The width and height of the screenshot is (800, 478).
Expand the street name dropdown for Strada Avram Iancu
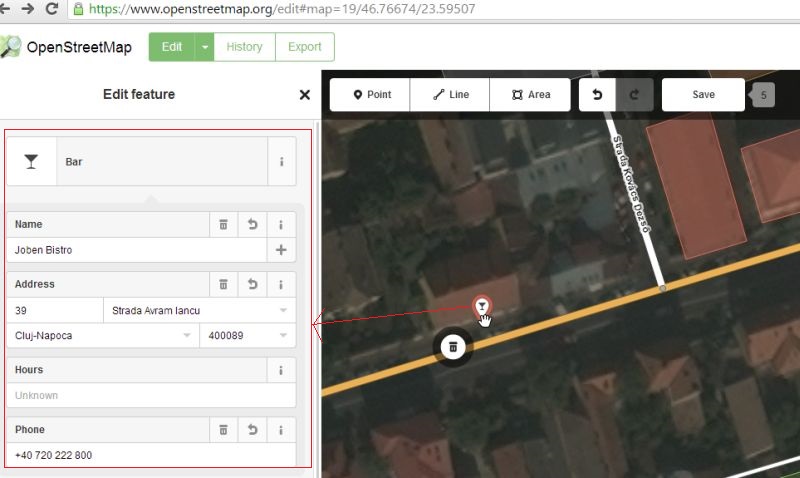283,310
